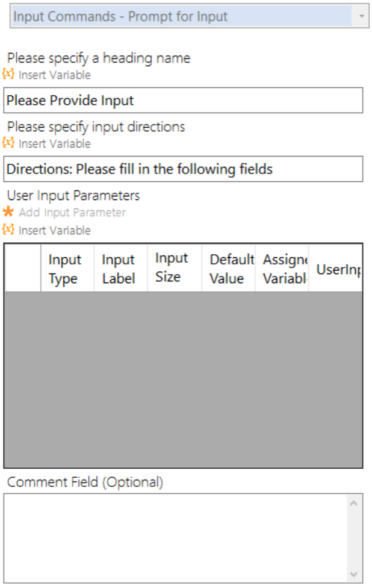The height and width of the screenshot is (588, 372).
Task: Open the Input Commands dropdown arrow
Action: pos(361,17)
